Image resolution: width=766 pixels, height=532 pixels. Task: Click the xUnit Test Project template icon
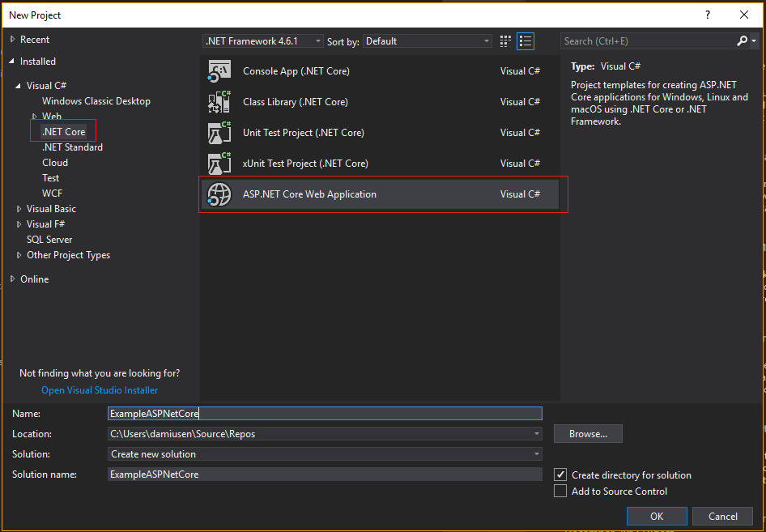(219, 164)
